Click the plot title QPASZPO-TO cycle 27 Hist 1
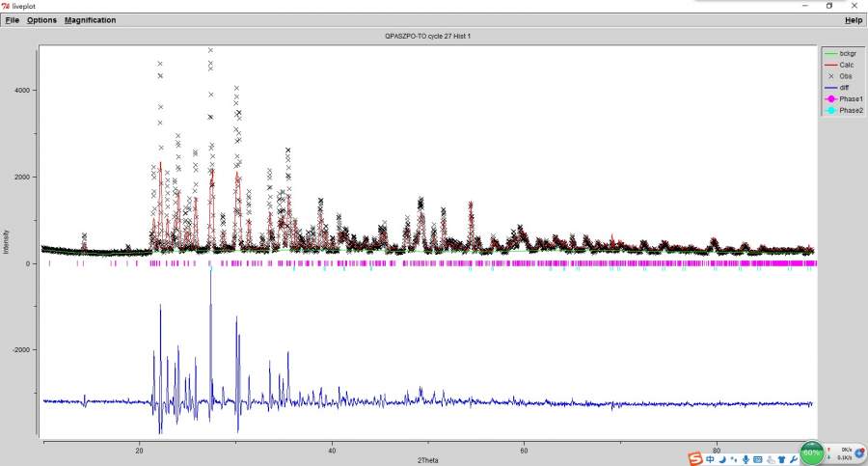Image resolution: width=868 pixels, height=466 pixels. 428,36
